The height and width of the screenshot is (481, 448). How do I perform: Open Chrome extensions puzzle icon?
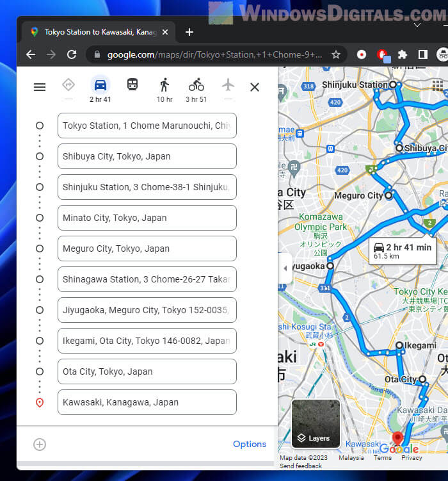pos(402,55)
